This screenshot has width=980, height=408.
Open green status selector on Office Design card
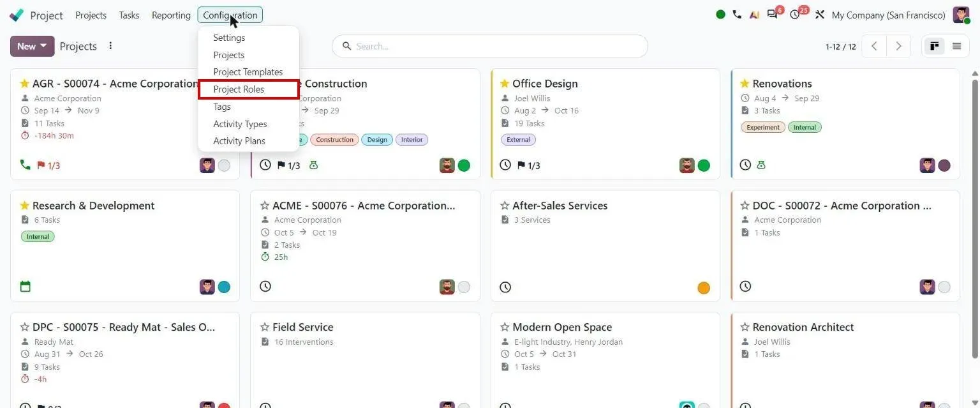click(x=704, y=165)
